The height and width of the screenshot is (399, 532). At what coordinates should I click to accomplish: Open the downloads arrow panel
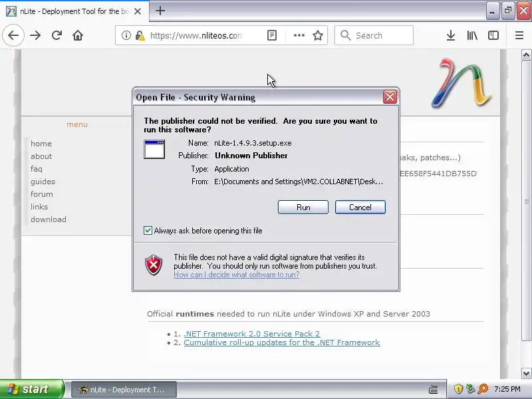[451, 35]
